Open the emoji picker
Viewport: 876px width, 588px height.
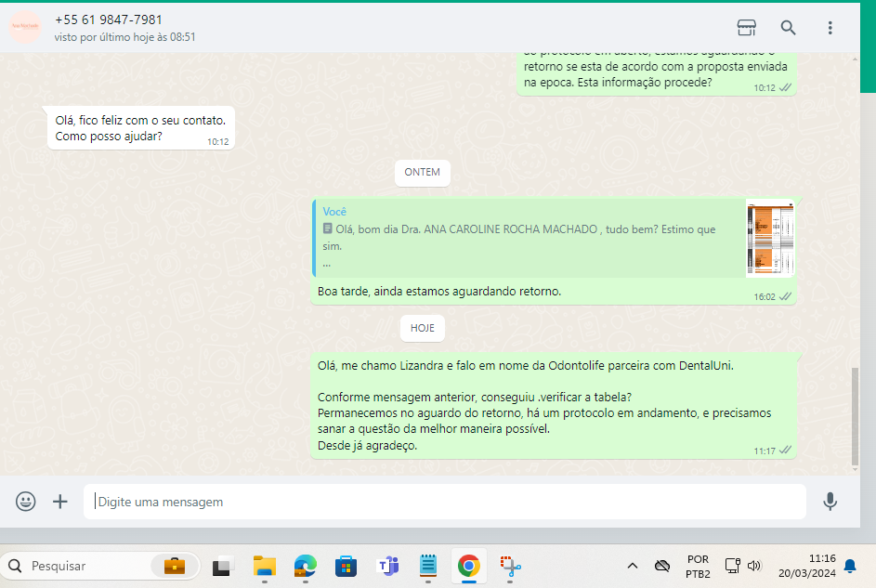[26, 502]
